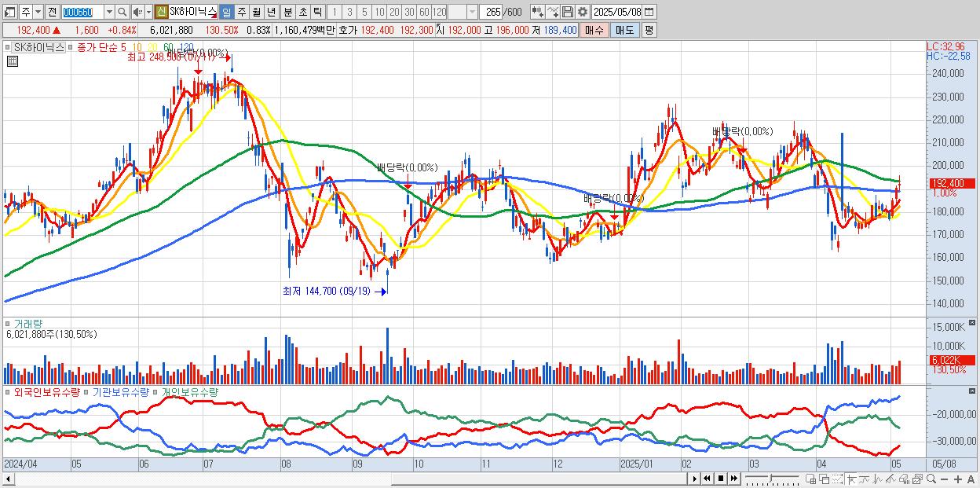Open the interval value dropdown arrow

(472, 12)
